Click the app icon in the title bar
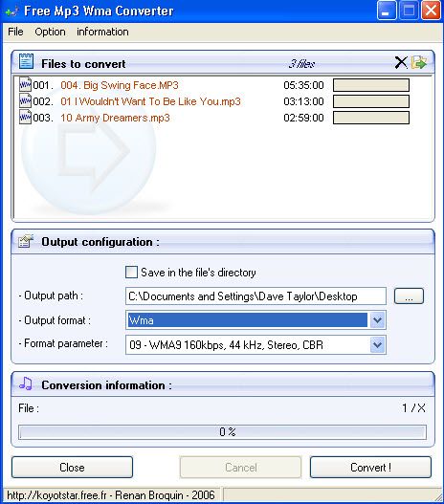This screenshot has height=504, width=444. click(11, 11)
